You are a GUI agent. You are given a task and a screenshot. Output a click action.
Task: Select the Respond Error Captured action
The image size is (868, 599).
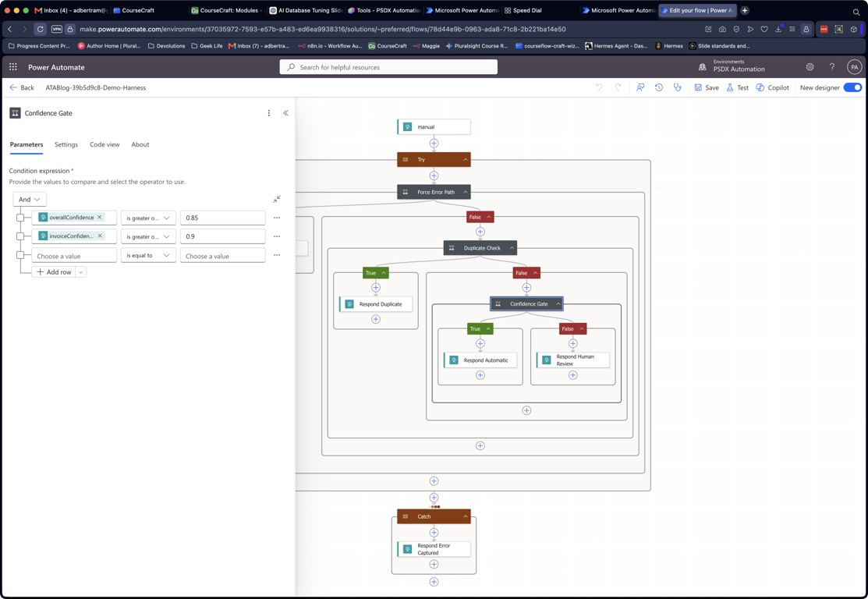coord(434,549)
